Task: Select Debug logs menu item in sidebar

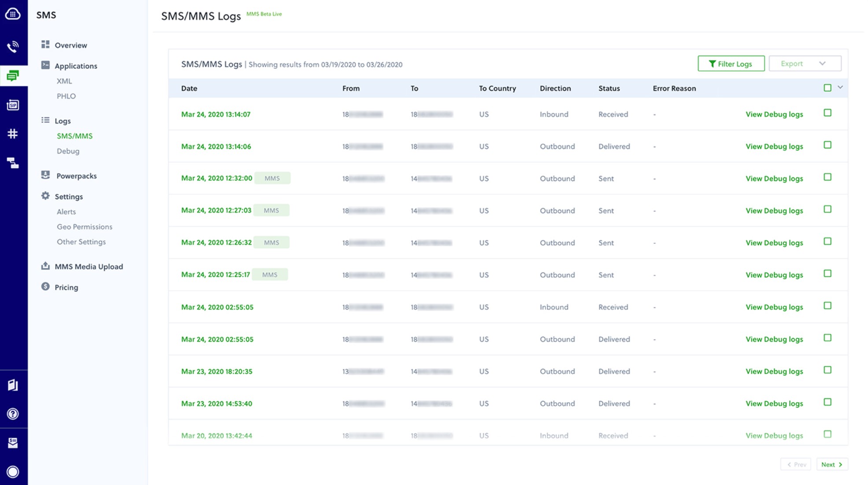Action: click(67, 151)
